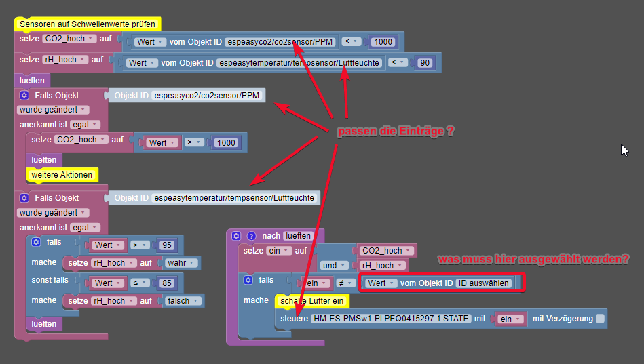
Task: Select 'lueften' call block above 'weitere Aktionen'
Action: click(x=44, y=160)
